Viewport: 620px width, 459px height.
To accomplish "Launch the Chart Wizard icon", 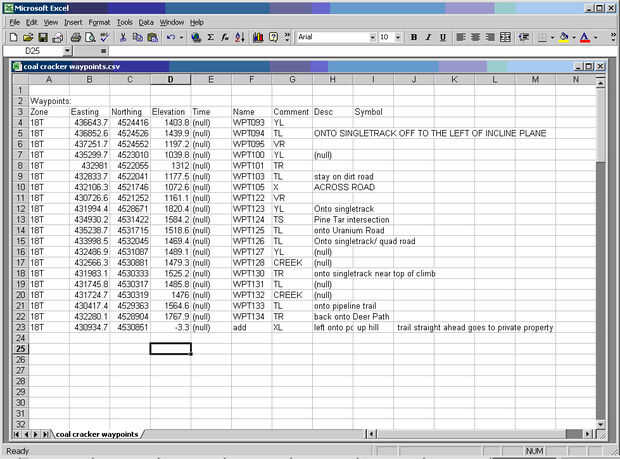I will pos(258,37).
